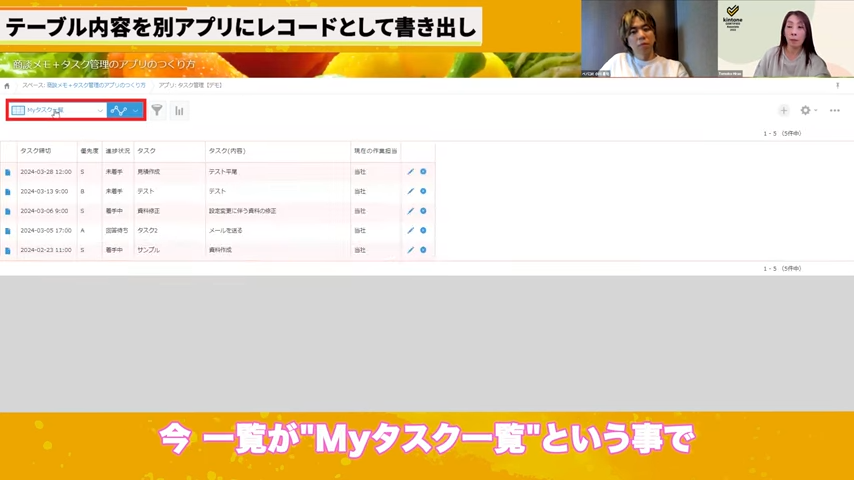Viewport: 854px width, 480px height.
Task: Open the filter funnel icon
Action: point(157,111)
